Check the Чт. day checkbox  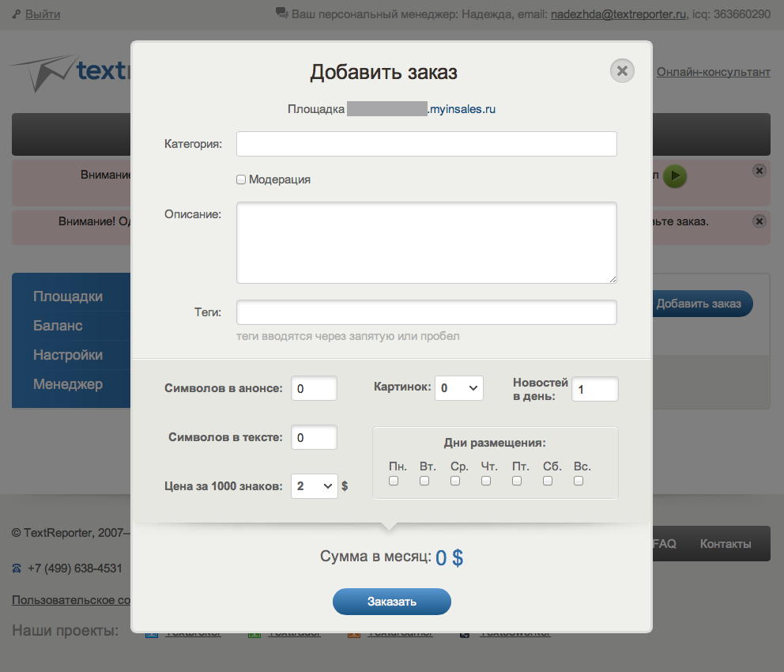[x=486, y=481]
